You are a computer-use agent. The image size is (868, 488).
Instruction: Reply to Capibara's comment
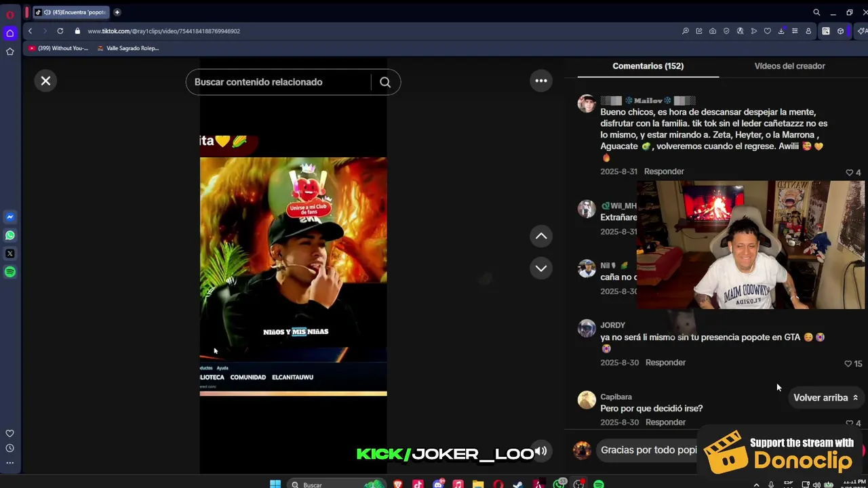[x=665, y=422]
